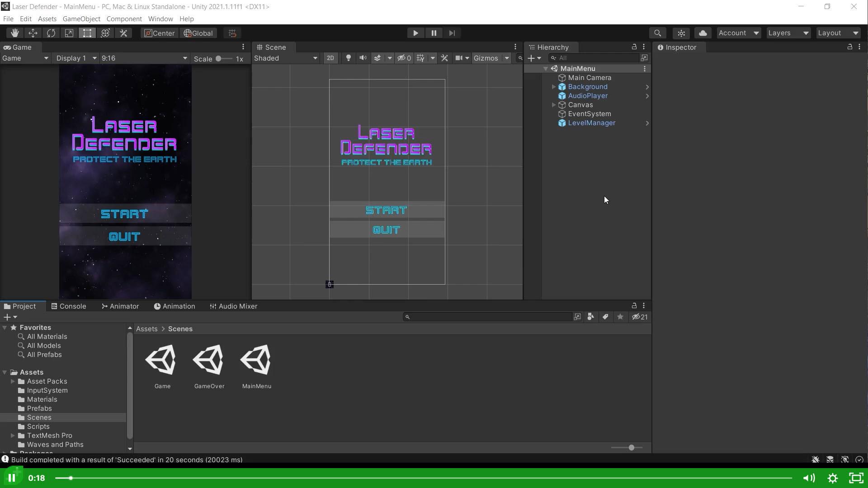Select the Hand pan tool
The height and width of the screenshot is (488, 868).
[15, 33]
